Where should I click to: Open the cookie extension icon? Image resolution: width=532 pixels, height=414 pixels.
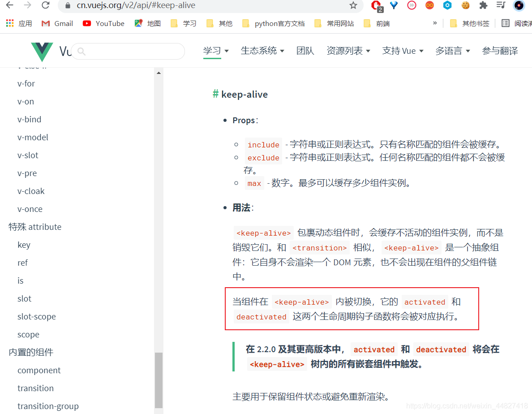coord(466,5)
